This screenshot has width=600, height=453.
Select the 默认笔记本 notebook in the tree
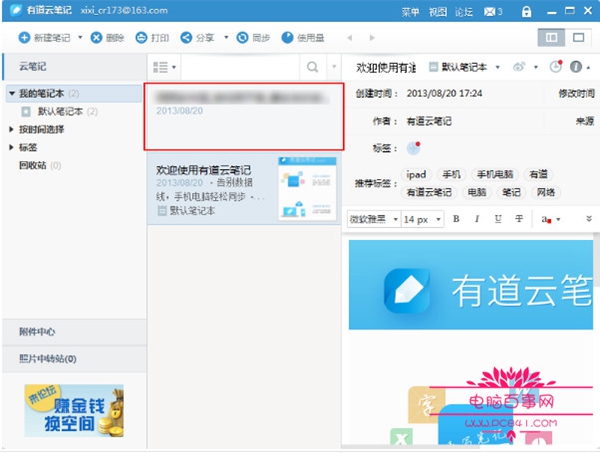pos(60,111)
